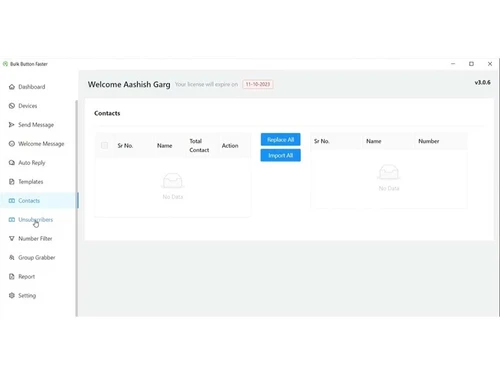
Task: Click the Action column header
Action: pos(230,146)
